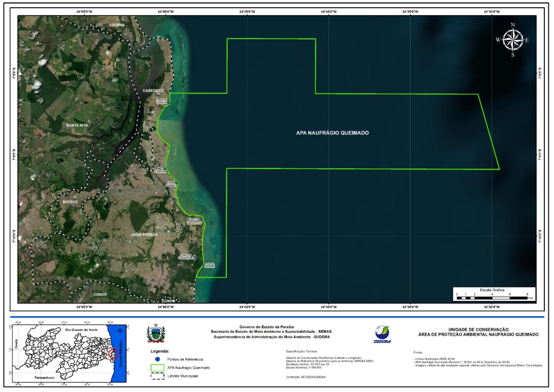Screen dimensions: 554x392
Task: Select the CABEDELO label on the map
Action: (153, 90)
